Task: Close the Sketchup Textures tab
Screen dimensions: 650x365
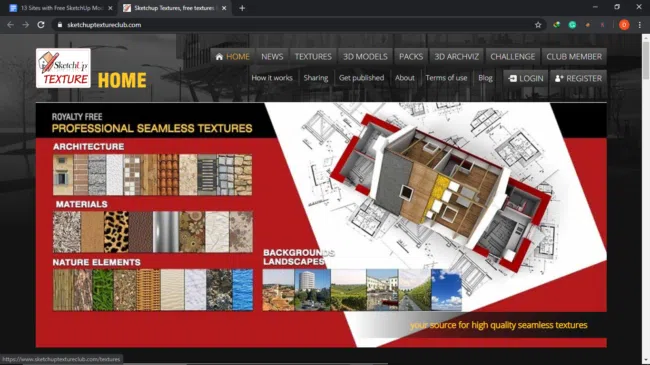Action: [224, 8]
